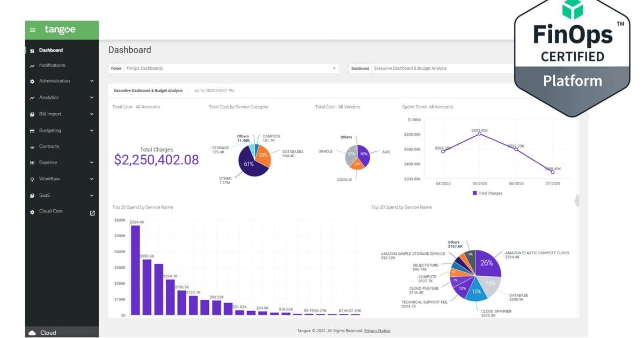Click the Notifications trend icon
The height and width of the screenshot is (338, 644).
32,65
